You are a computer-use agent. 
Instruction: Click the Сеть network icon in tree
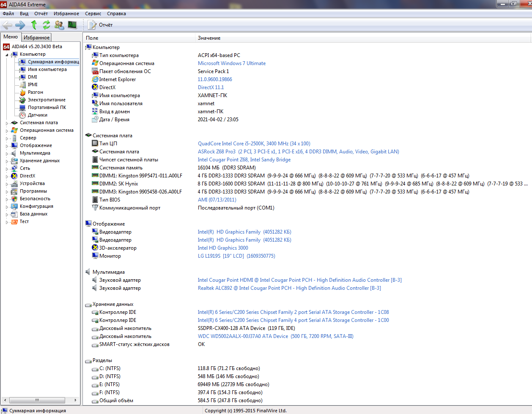(14, 168)
